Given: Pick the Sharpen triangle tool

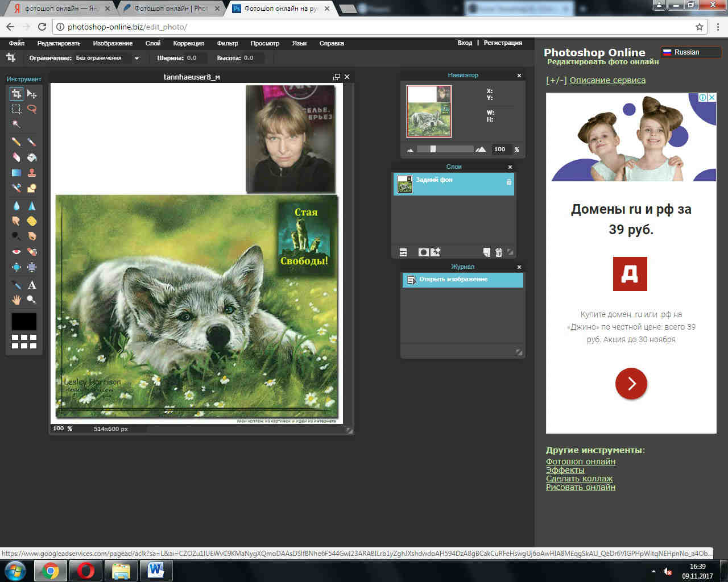Looking at the screenshot, I should click(32, 206).
